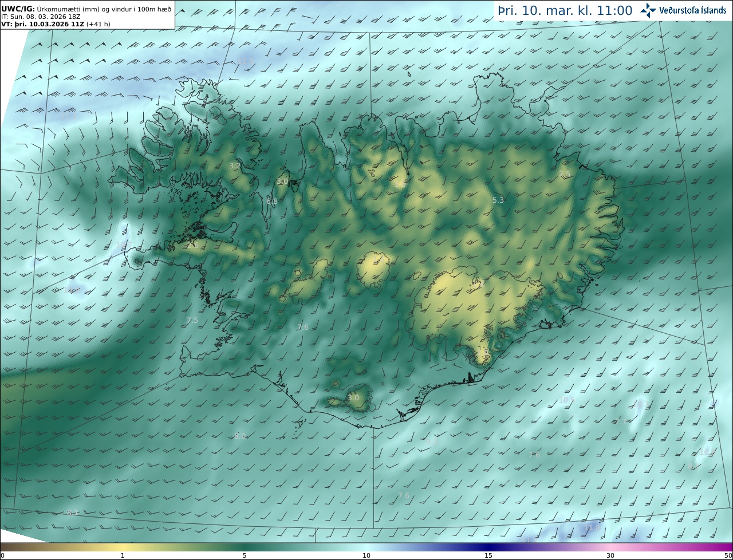Click the colorbar tick label 0

click(x=2, y=555)
